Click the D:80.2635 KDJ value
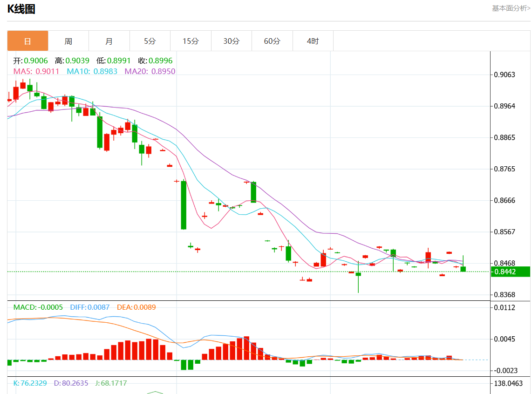Screen dimensions: 532x394 point(71,383)
